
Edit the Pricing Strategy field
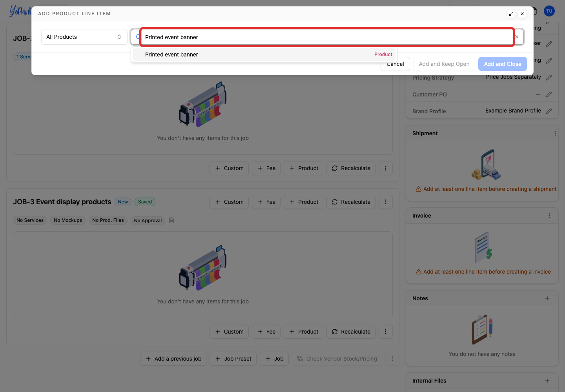pyautogui.click(x=549, y=78)
